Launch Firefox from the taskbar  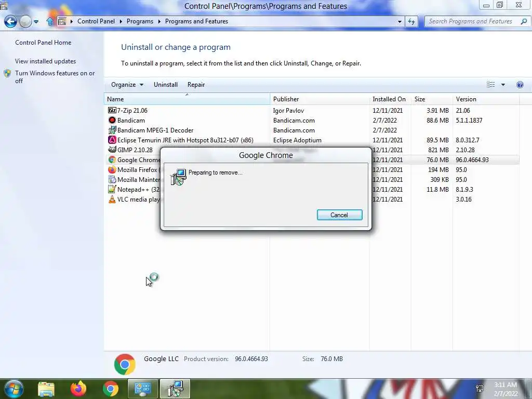coord(78,389)
